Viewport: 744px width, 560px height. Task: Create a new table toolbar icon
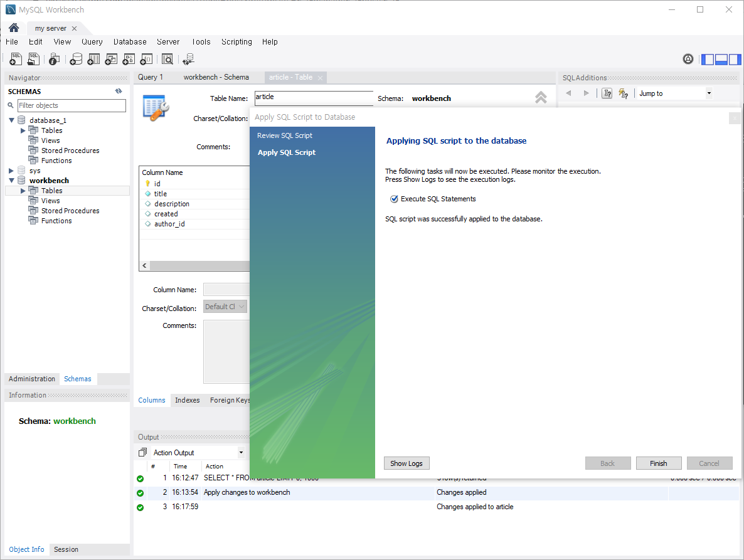click(x=93, y=59)
